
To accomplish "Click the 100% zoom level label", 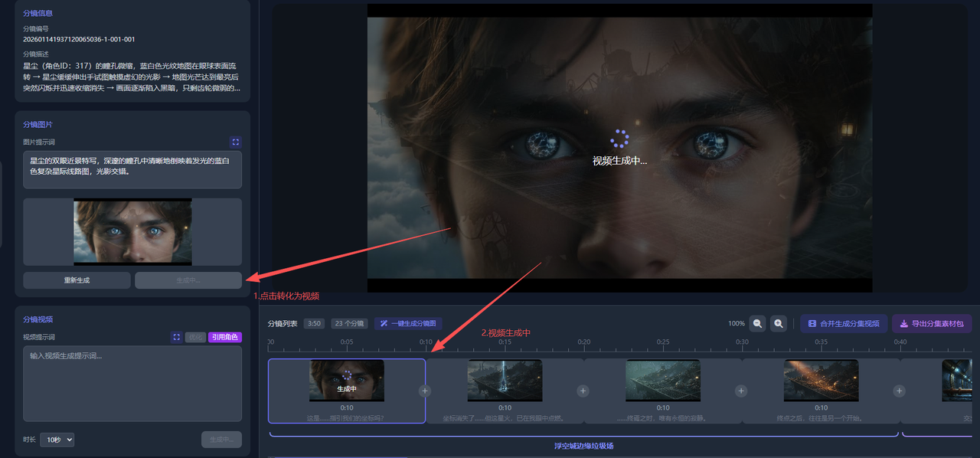I will (737, 324).
